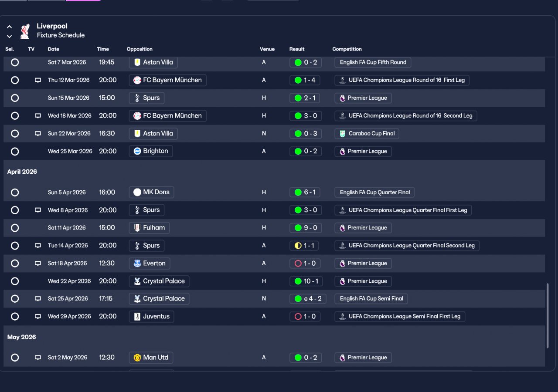Open the Brighton 0 - 2 result

point(306,152)
